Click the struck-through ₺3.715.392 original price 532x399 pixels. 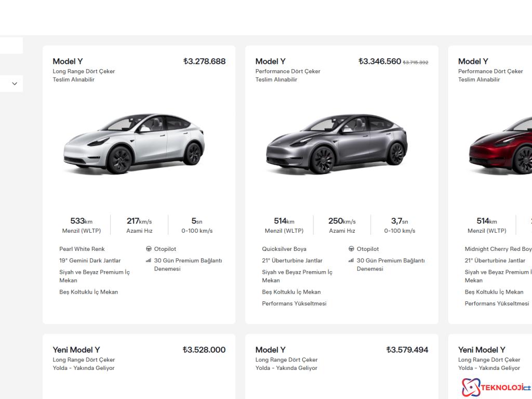point(416,62)
